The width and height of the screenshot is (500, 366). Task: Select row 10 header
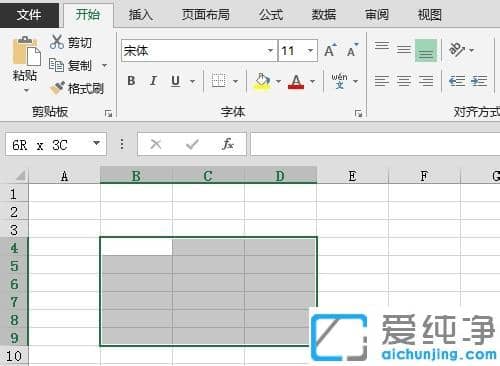coord(14,356)
